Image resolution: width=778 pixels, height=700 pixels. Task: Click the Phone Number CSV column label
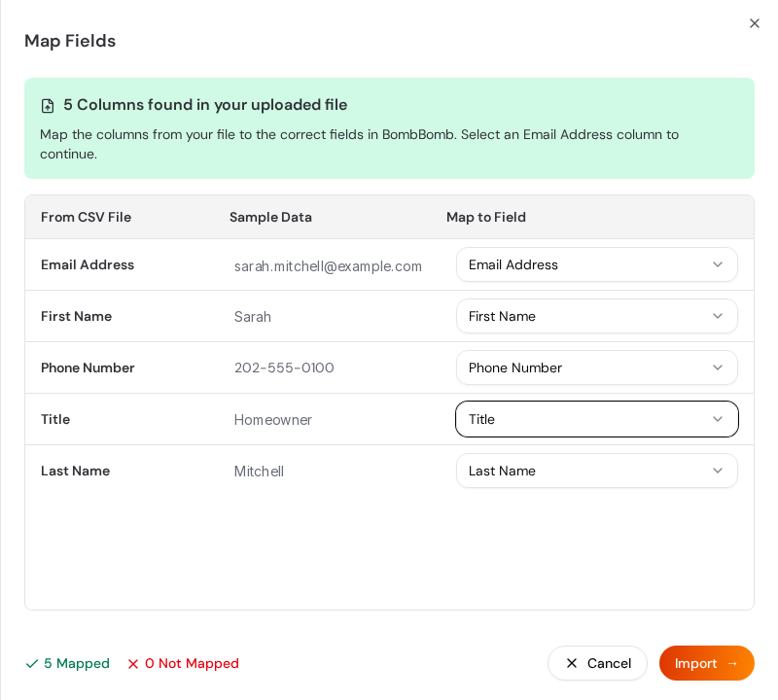point(88,367)
